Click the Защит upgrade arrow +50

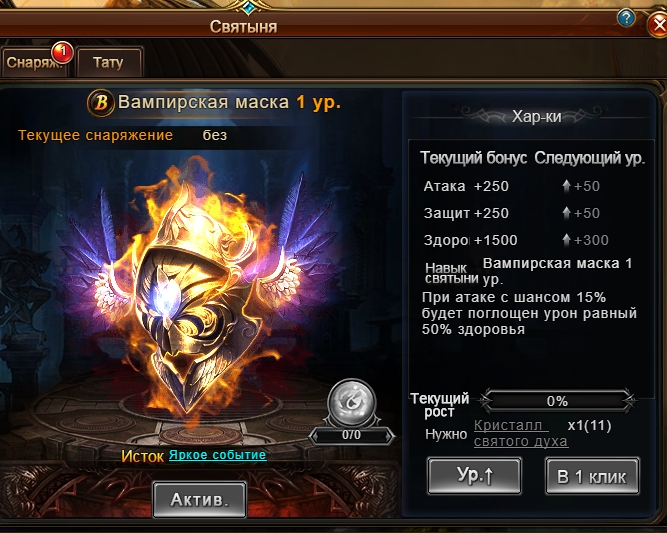click(581, 213)
